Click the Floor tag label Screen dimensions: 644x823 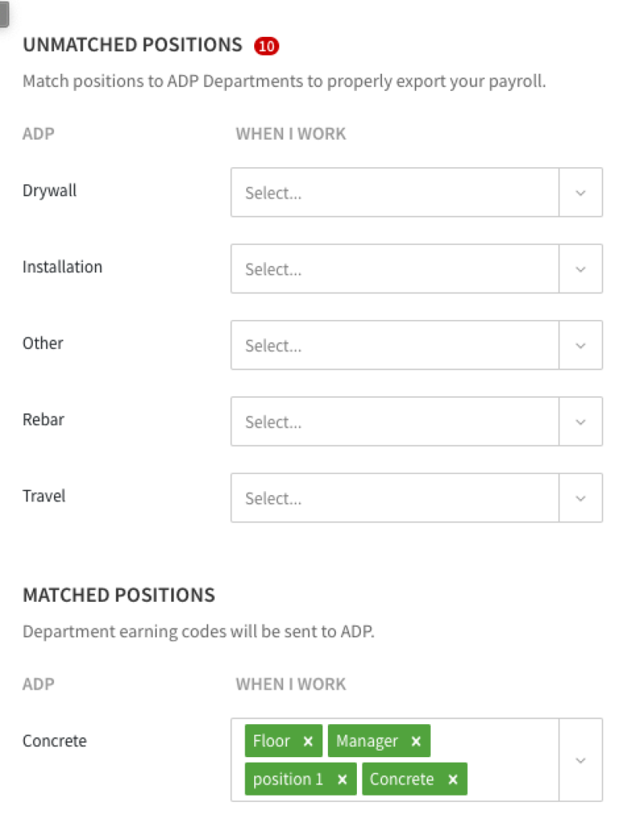271,741
